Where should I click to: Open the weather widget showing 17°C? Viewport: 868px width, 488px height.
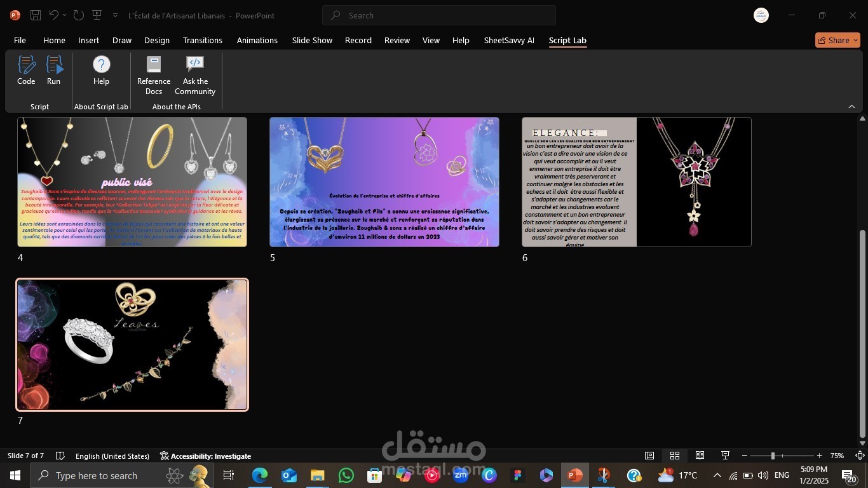pyautogui.click(x=678, y=475)
